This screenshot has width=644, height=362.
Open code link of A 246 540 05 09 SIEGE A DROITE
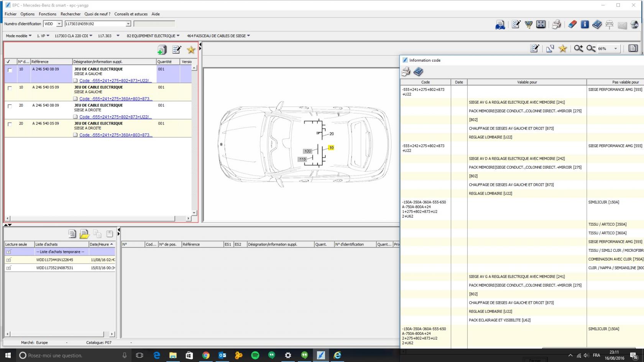(116, 135)
